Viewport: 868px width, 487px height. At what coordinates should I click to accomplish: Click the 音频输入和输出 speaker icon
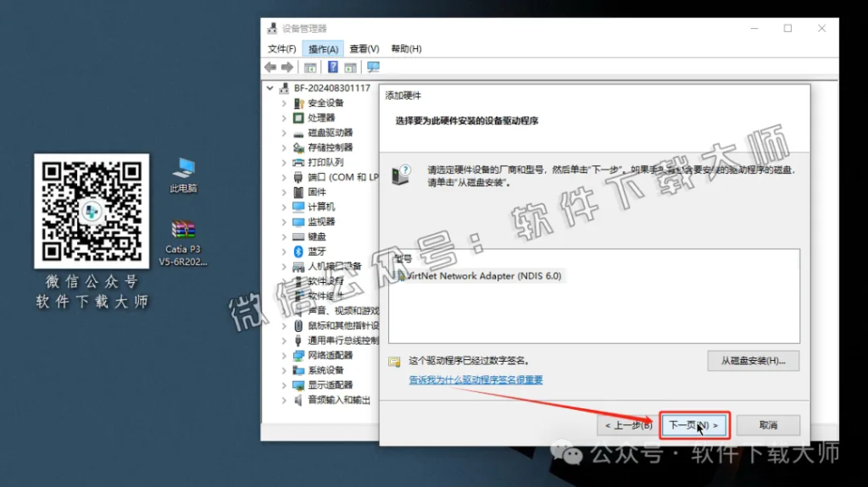point(298,400)
